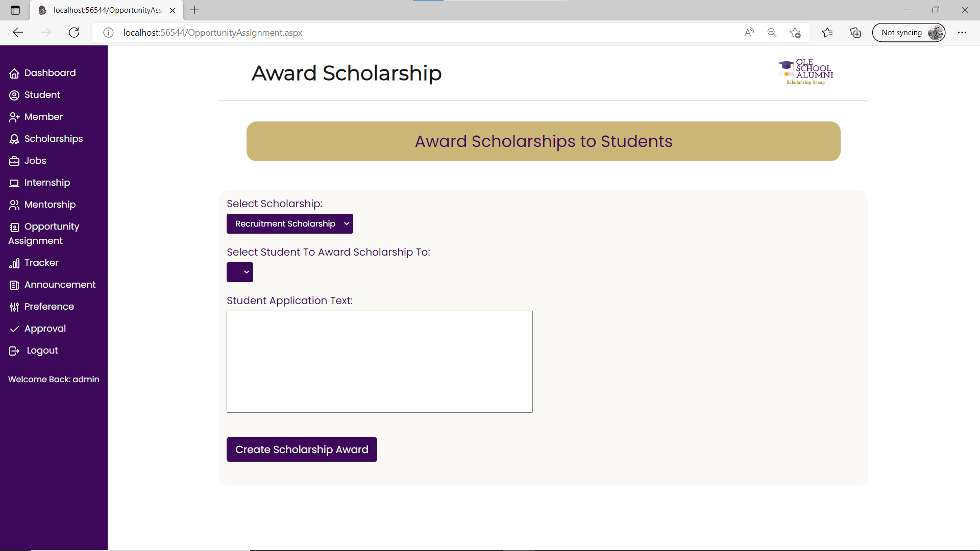Screen dimensions: 980x551
Task: Open the Select Scholarship dropdown
Action: pos(289,224)
